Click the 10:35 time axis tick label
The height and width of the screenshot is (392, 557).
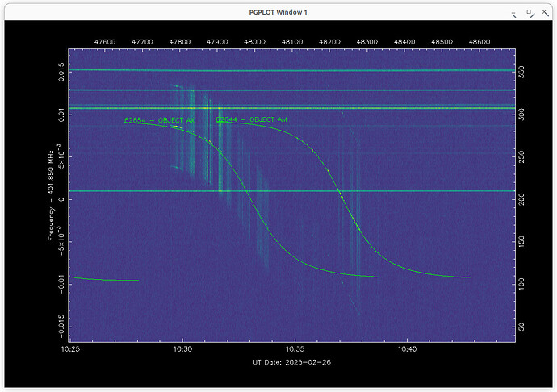(294, 349)
